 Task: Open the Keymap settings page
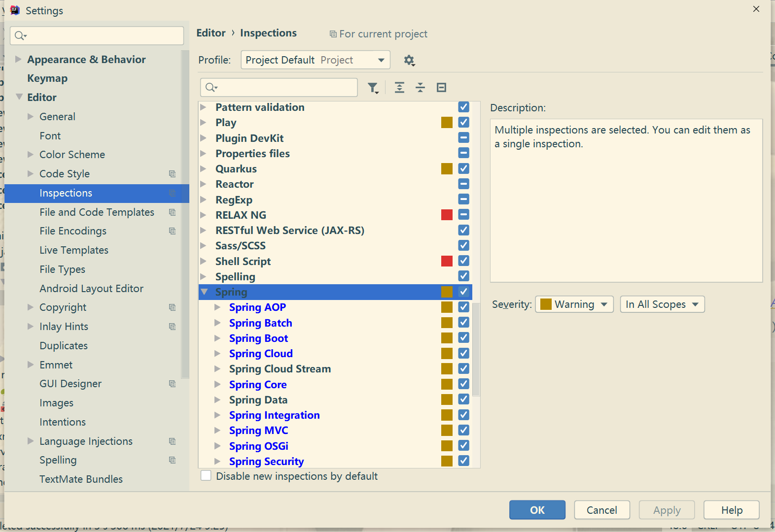47,78
